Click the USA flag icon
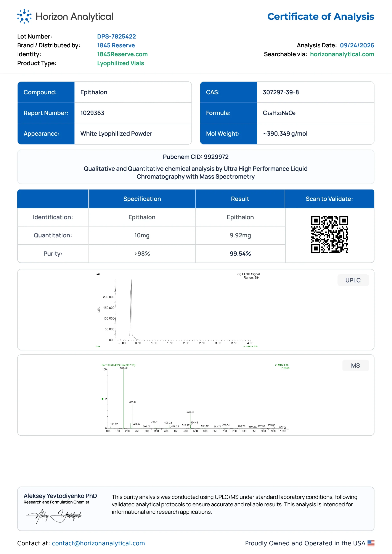This screenshot has width=392, height=554. tap(371, 543)
